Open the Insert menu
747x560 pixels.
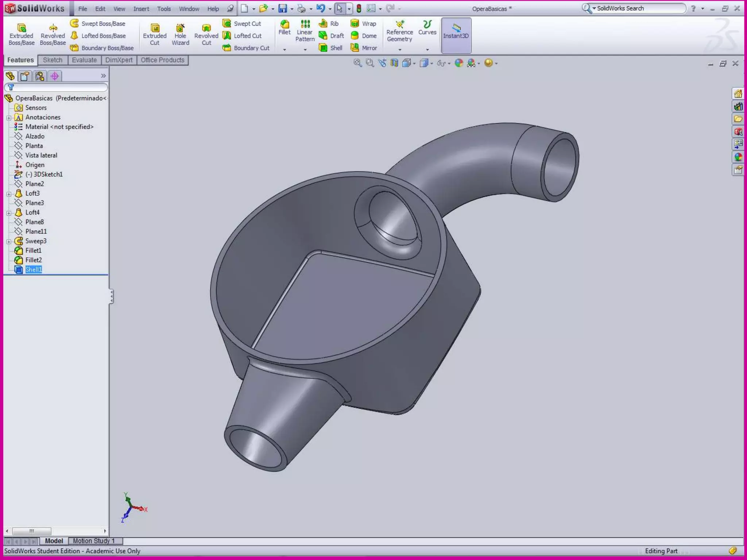(141, 9)
